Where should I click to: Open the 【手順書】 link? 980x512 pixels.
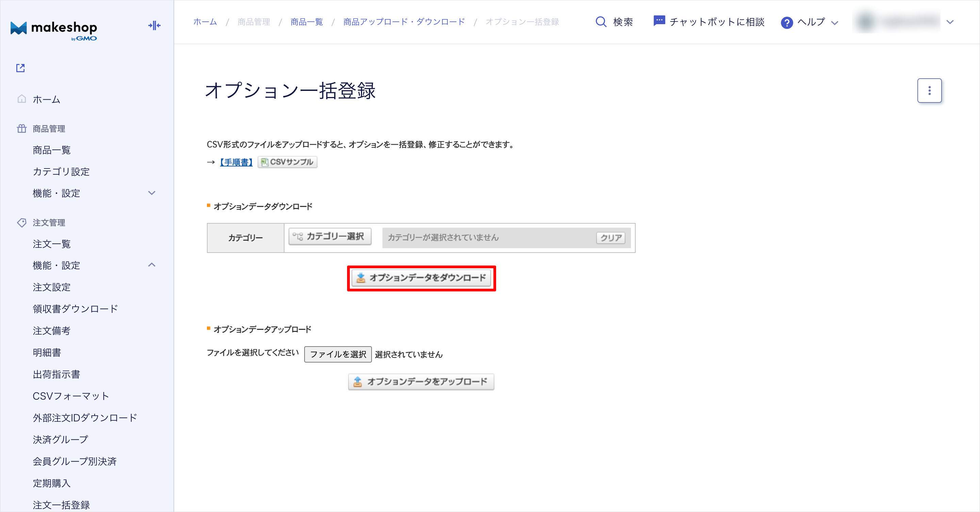click(x=236, y=162)
